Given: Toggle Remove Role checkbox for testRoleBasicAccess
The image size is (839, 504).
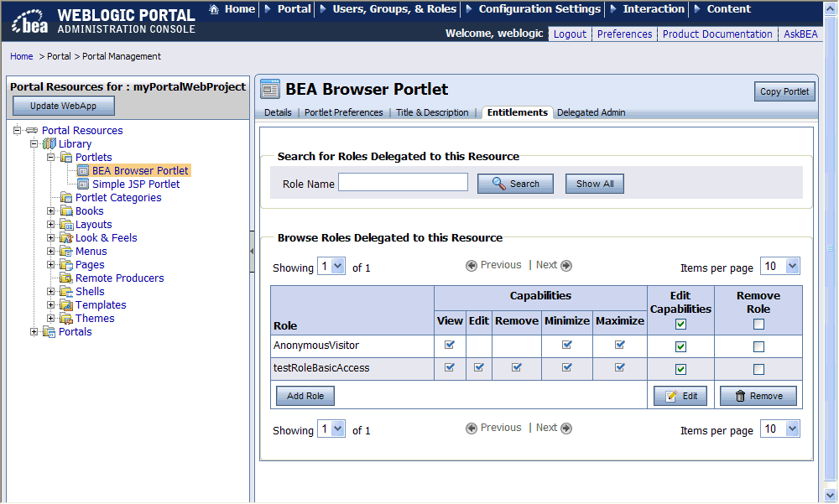Looking at the screenshot, I should [758, 369].
